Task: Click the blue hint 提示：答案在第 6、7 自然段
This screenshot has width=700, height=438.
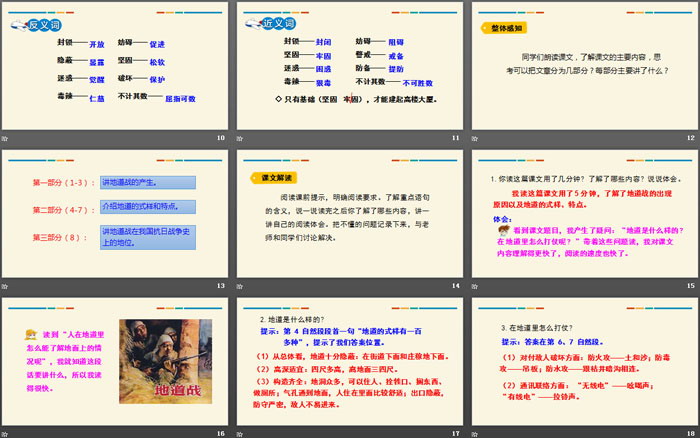Action: [x=552, y=342]
